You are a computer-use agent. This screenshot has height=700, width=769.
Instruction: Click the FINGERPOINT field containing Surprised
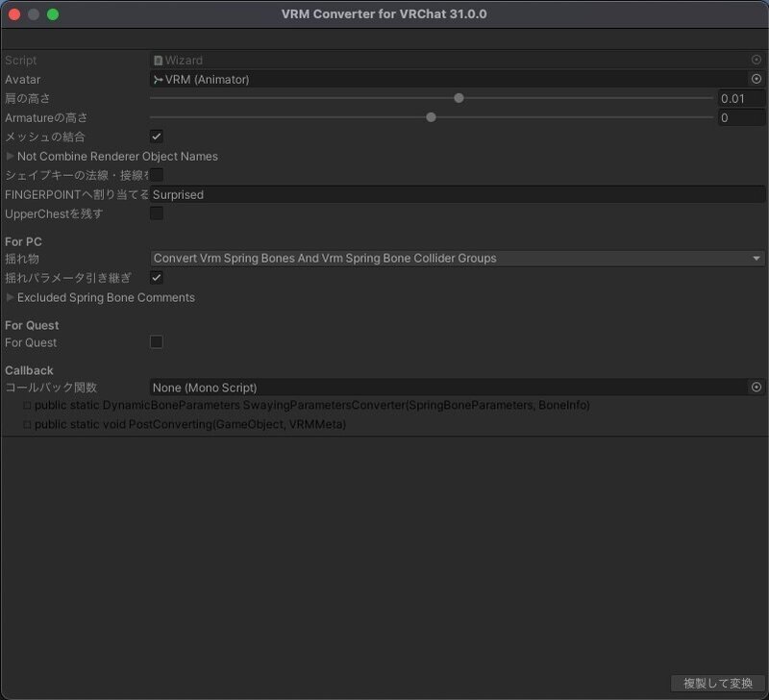tap(458, 195)
